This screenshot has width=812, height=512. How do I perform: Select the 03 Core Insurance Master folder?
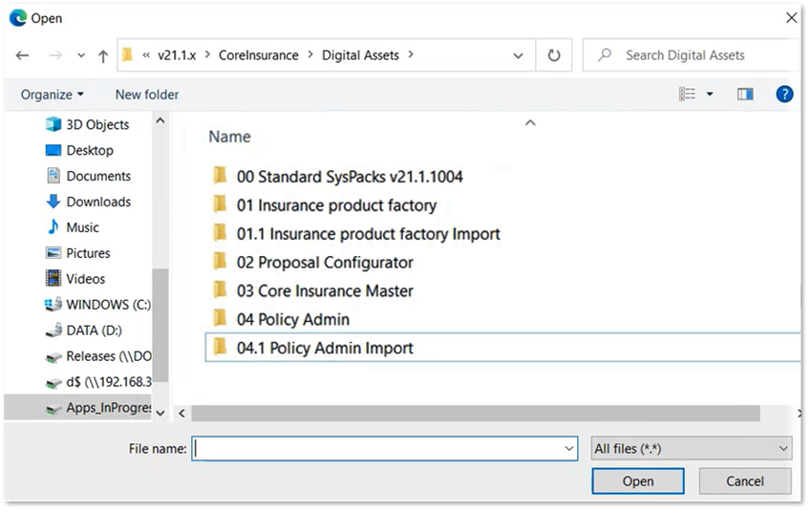(325, 290)
